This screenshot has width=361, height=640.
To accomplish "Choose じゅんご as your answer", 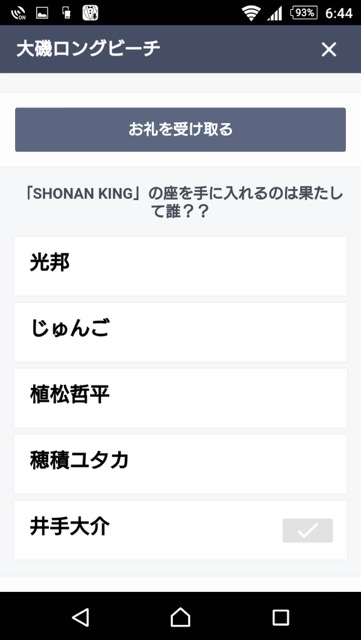I will 180,332.
